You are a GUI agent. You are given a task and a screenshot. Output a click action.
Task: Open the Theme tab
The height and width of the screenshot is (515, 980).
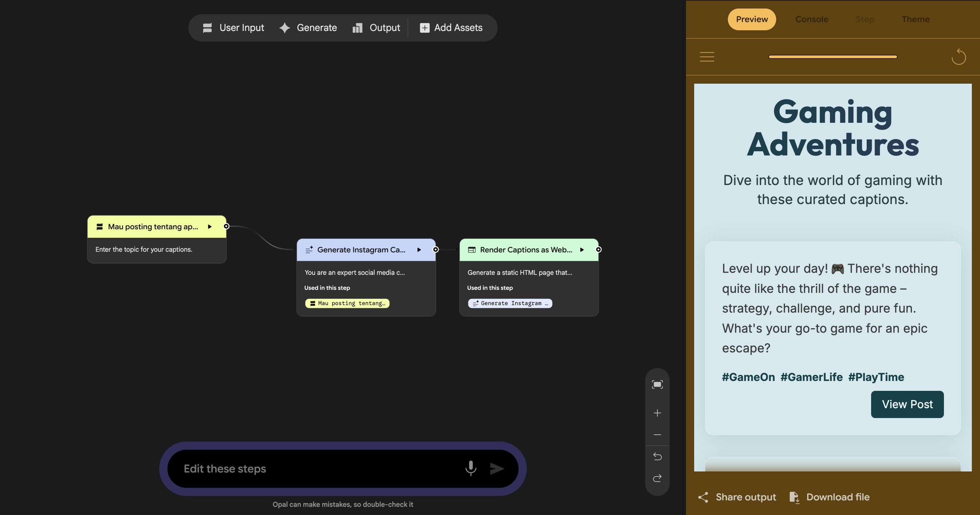[915, 19]
